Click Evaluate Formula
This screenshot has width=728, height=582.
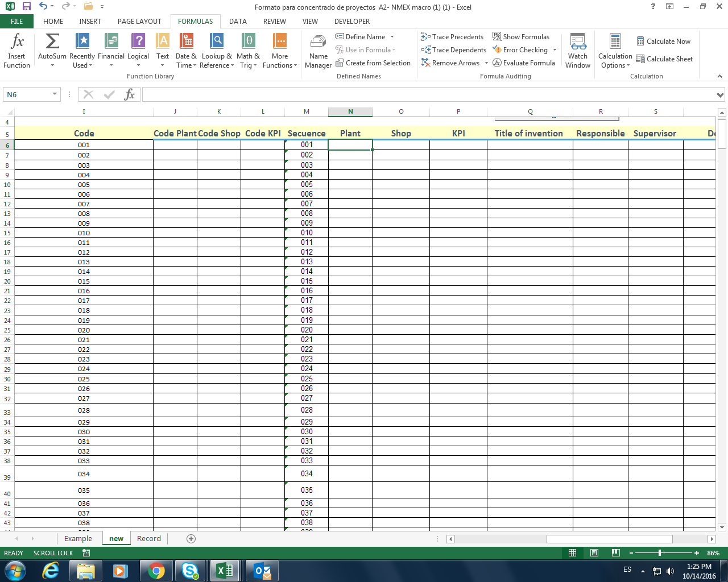coord(524,63)
